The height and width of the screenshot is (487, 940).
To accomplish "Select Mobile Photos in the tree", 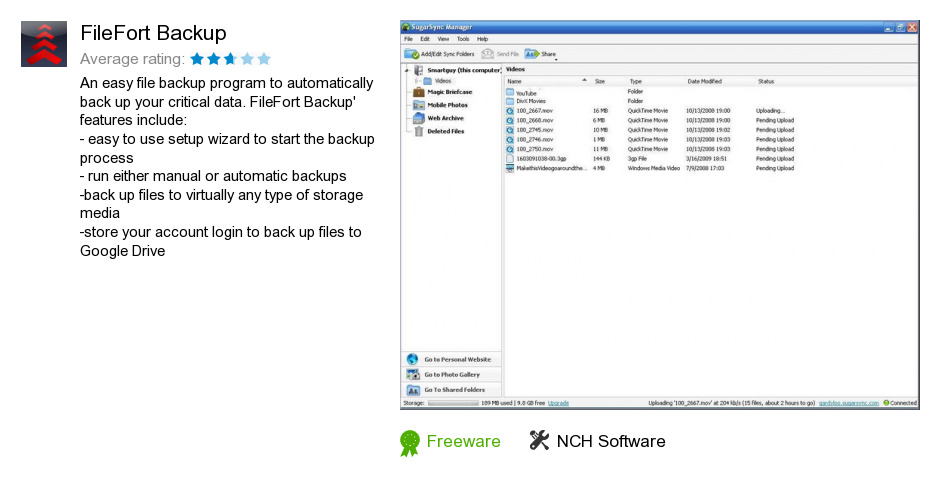I will click(447, 105).
